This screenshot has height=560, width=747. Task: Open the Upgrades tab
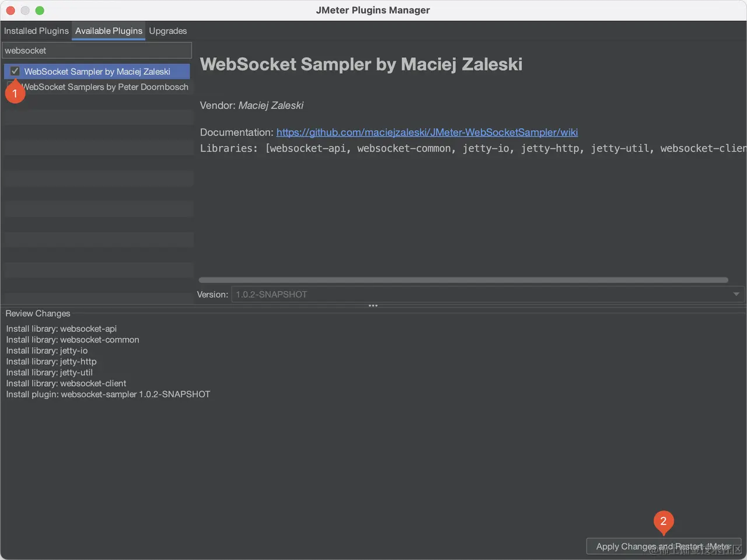tap(167, 30)
